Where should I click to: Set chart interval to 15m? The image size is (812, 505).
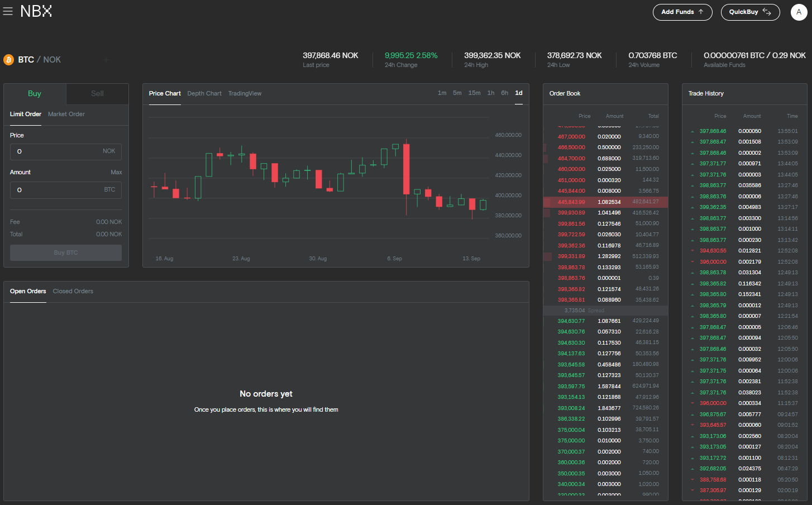coord(474,93)
